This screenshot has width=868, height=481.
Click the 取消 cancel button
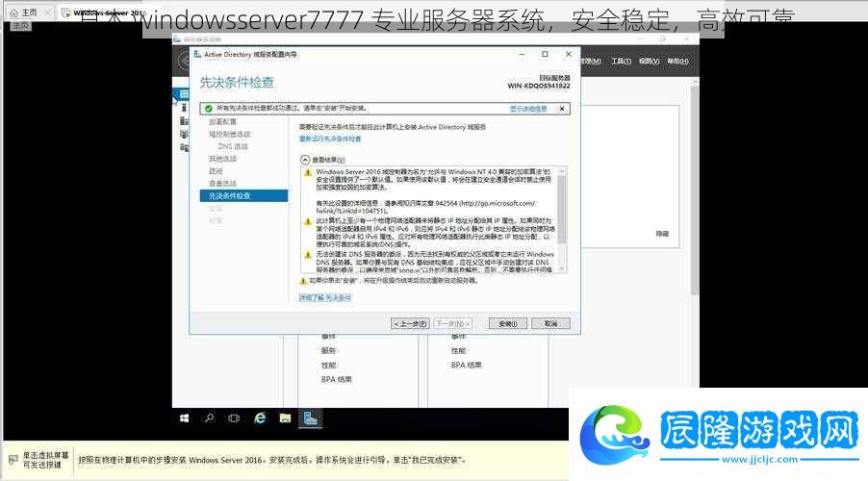click(550, 323)
